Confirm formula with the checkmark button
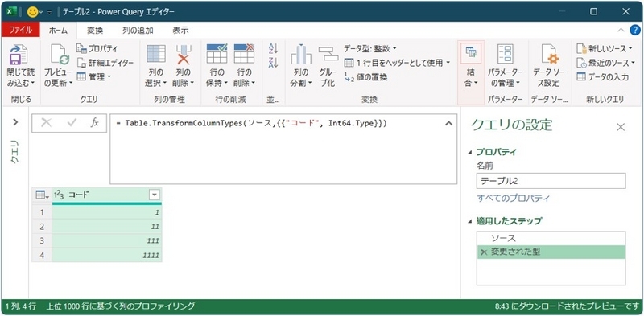Image resolution: width=644 pixels, height=316 pixels. 72,123
